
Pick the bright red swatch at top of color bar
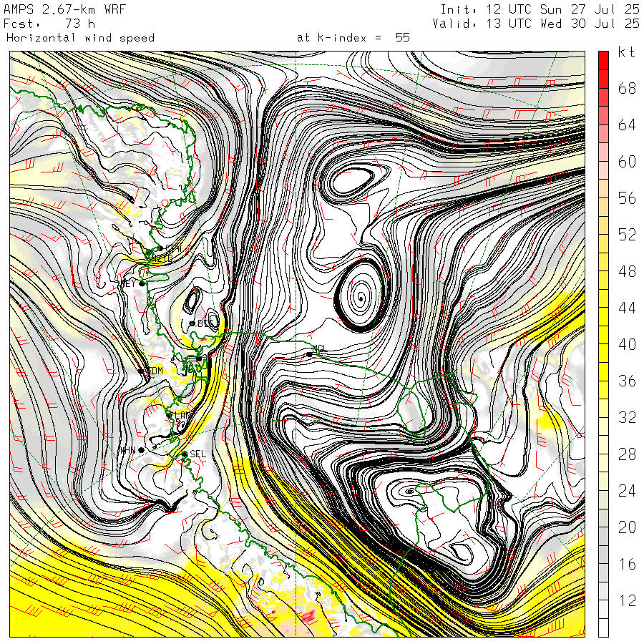click(x=603, y=60)
